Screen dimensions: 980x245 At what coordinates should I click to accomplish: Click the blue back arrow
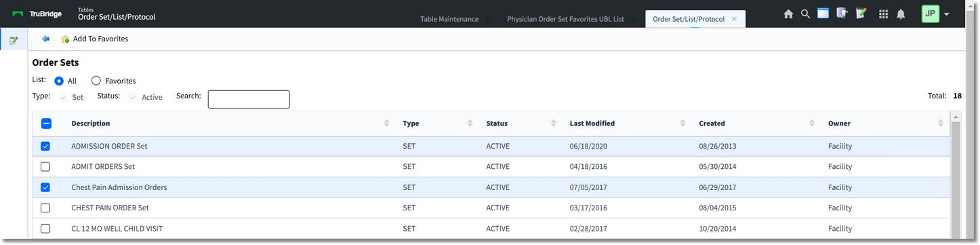coord(45,39)
